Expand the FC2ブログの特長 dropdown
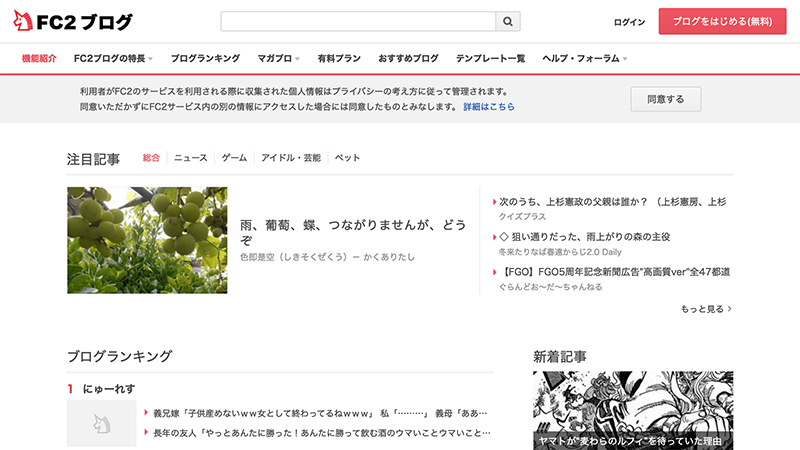 pyautogui.click(x=113, y=58)
